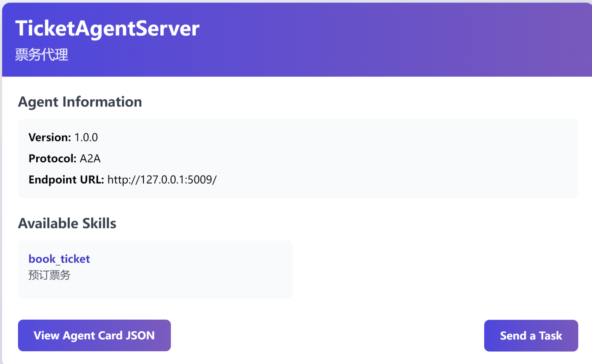The image size is (592, 364).
Task: Click the port number 5009 in endpoint
Action: point(199,180)
